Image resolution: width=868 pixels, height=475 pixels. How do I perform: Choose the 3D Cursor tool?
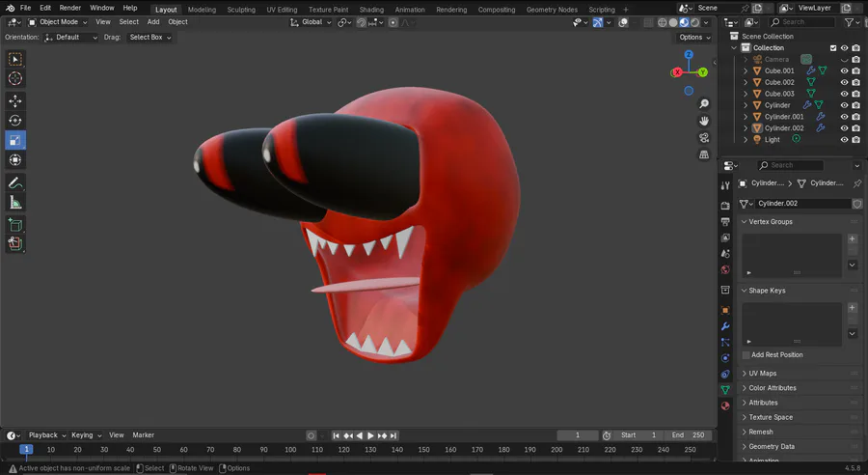click(15, 78)
